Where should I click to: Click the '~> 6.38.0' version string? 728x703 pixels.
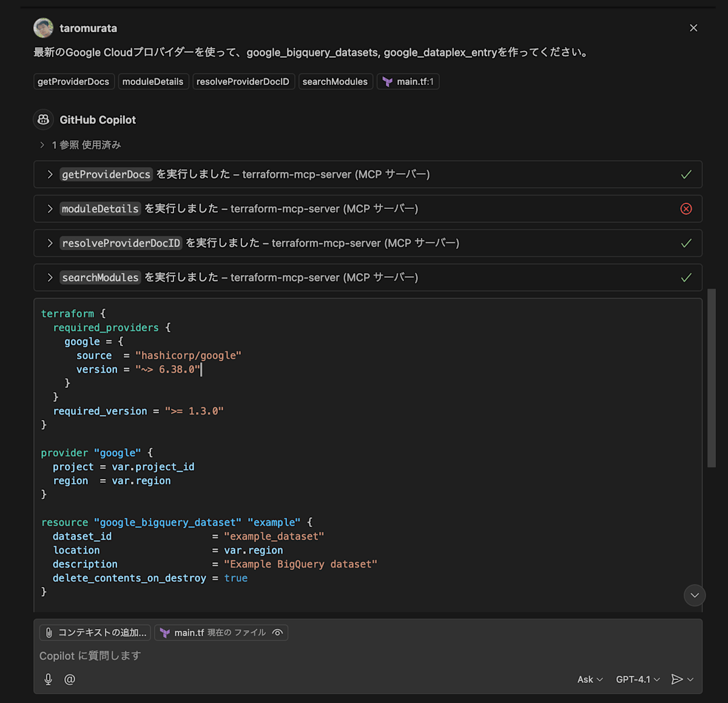pos(167,369)
